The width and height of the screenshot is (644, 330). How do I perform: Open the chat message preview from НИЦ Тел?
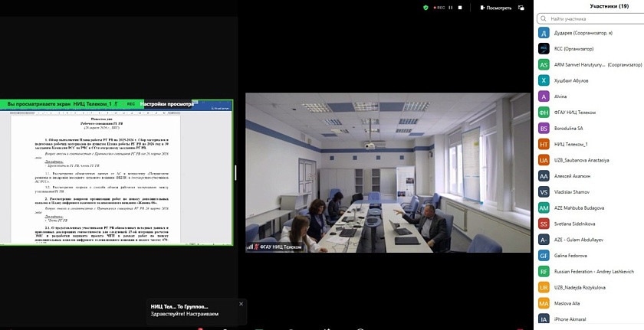192,310
